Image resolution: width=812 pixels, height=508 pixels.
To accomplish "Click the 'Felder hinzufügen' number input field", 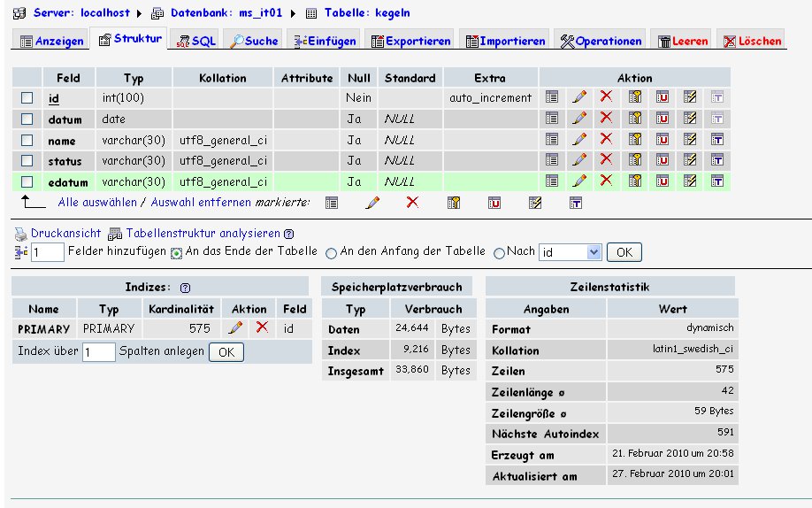I will point(49,253).
